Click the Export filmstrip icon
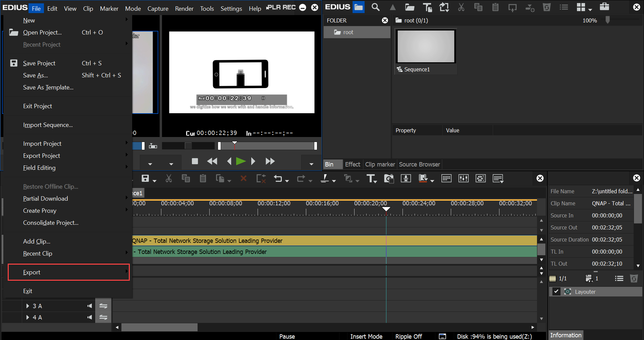The width and height of the screenshot is (644, 340). 423,179
